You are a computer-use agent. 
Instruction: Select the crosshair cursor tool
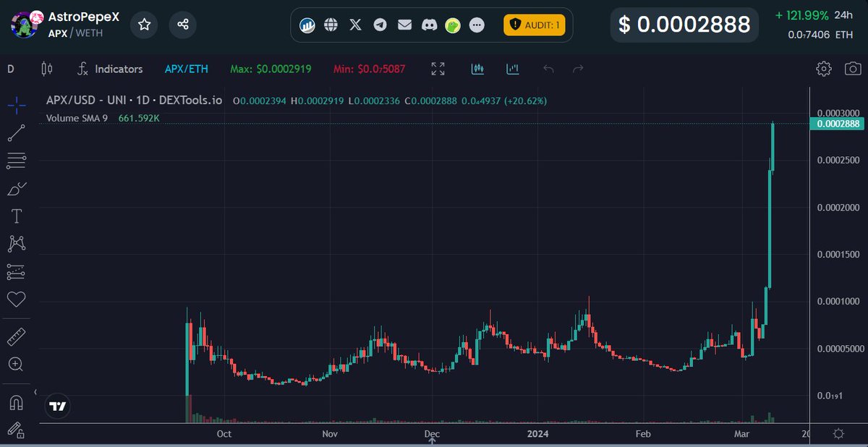(x=17, y=105)
